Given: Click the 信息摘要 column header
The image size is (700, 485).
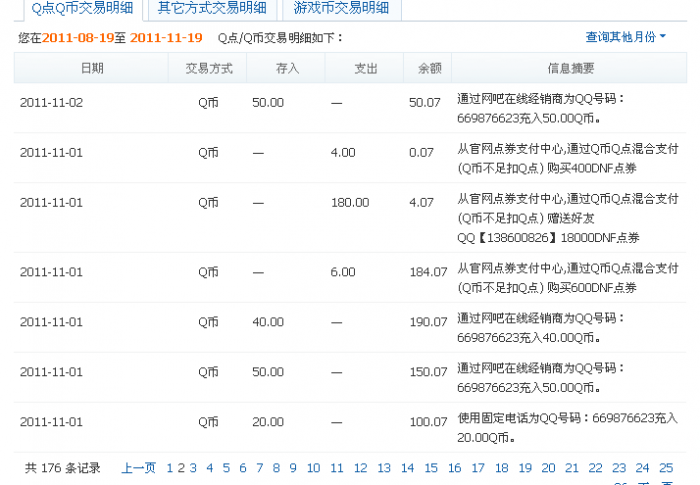Looking at the screenshot, I should click(571, 68).
